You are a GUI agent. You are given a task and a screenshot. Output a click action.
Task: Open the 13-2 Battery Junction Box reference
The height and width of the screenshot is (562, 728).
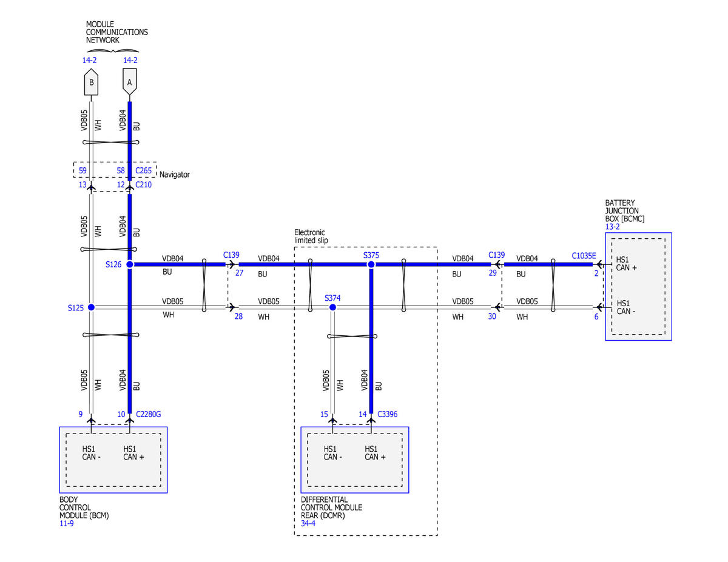tap(612, 226)
